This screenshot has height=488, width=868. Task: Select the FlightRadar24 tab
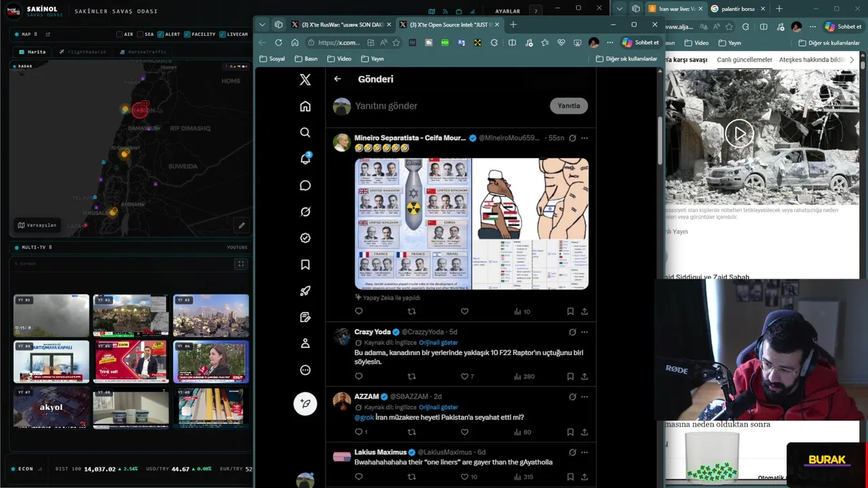(83, 52)
